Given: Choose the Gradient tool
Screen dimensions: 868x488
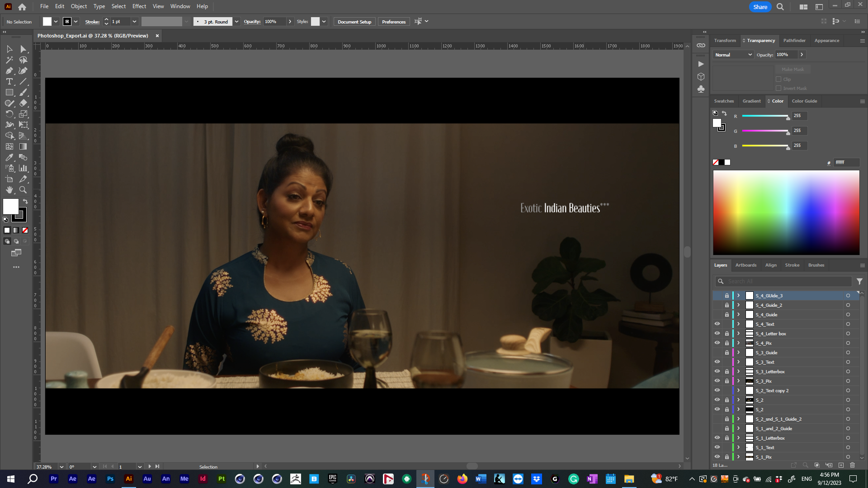Looking at the screenshot, I should coord(23,146).
